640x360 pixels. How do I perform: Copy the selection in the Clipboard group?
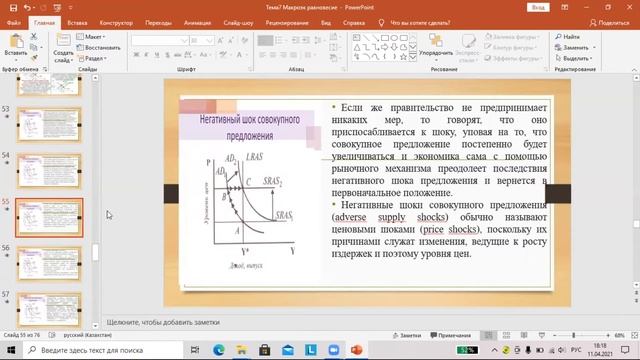34,47
